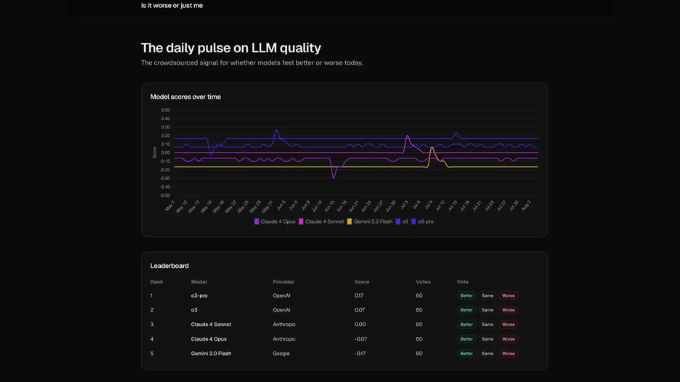The image size is (680, 382).
Task: Open the o3-pro model row name
Action: click(199, 296)
